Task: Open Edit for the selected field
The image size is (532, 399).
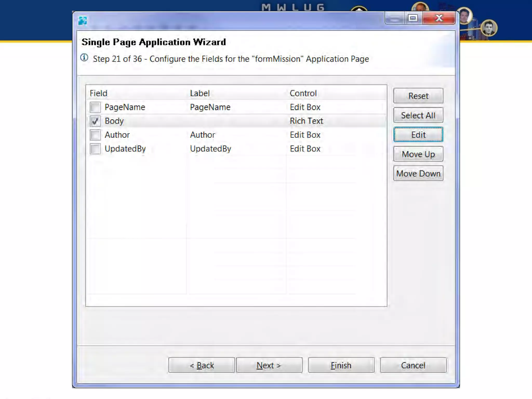Action: pos(418,135)
